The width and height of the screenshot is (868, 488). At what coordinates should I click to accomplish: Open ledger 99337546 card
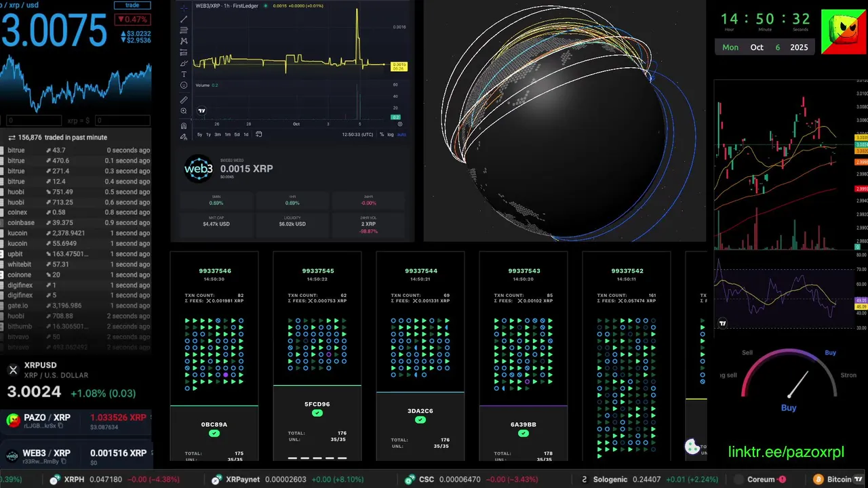[x=214, y=357]
